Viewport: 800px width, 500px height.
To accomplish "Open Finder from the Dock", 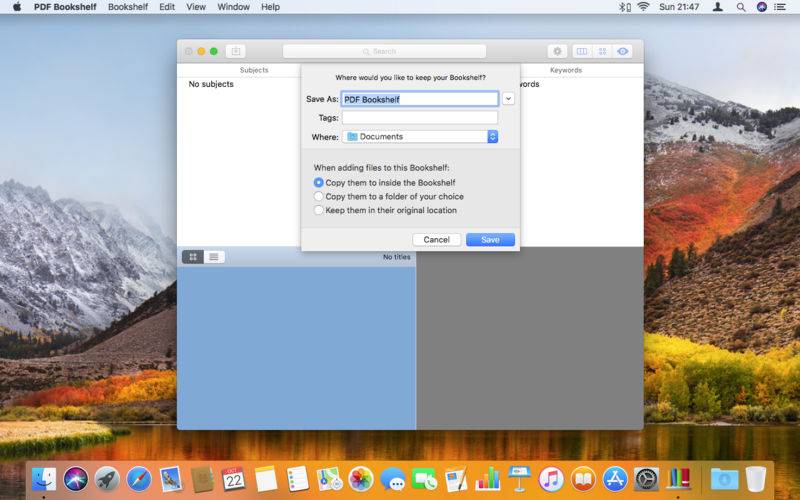I will coord(44,479).
